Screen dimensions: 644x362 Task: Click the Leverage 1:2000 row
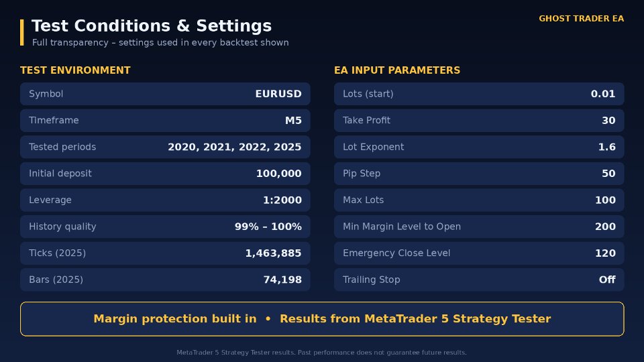click(x=165, y=200)
